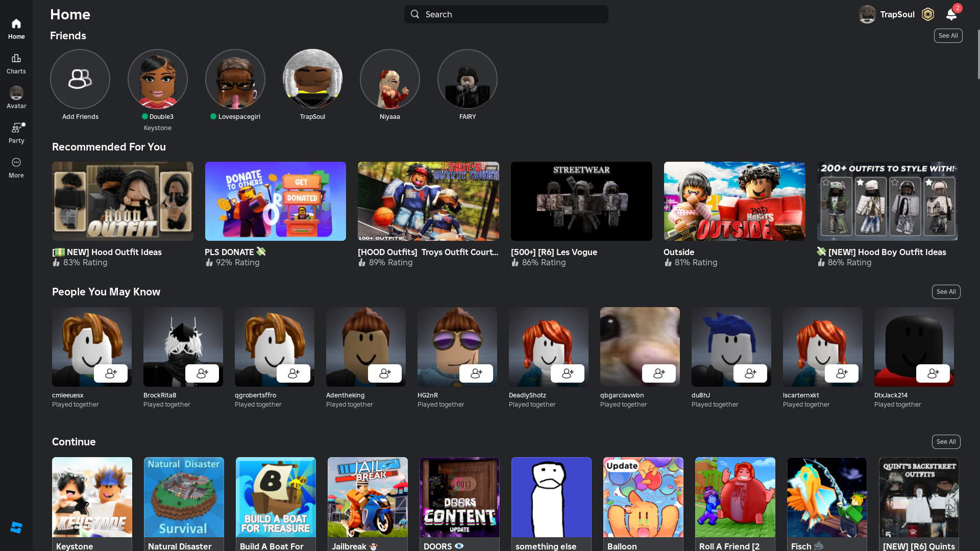Click the magnifier icon in search bar
980x551 pixels.
coord(415,14)
